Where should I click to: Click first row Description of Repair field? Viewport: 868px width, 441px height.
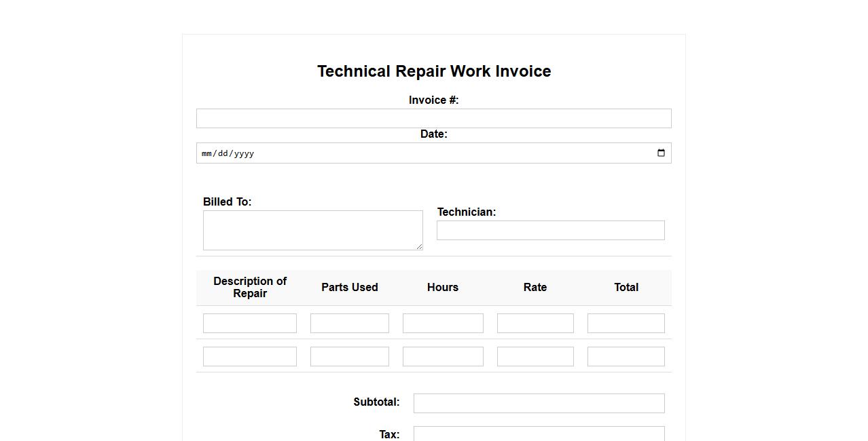(x=249, y=324)
